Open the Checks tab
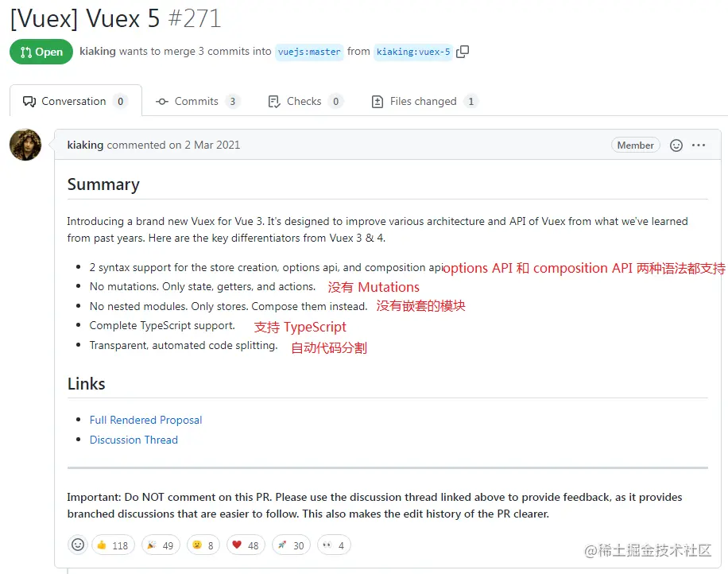This screenshot has width=728, height=574. 305,101
